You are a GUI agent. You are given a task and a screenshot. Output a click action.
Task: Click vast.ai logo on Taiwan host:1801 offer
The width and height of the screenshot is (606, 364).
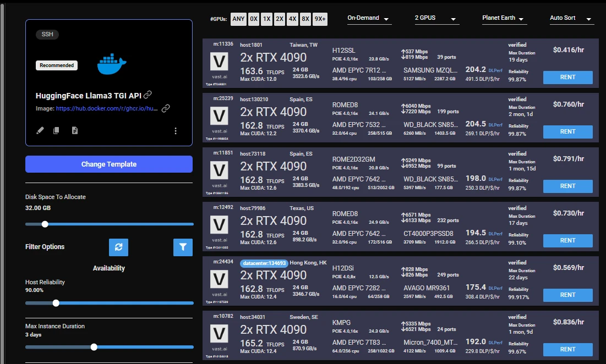(219, 62)
